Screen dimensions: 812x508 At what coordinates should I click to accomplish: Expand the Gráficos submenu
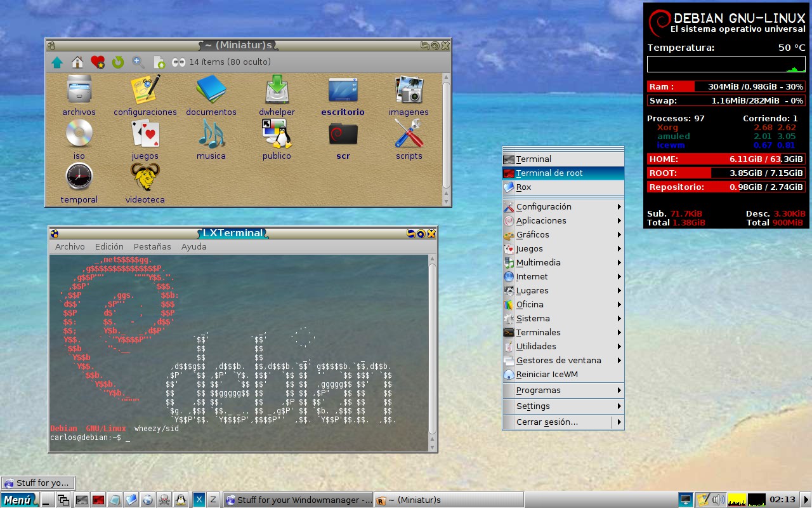click(563, 234)
